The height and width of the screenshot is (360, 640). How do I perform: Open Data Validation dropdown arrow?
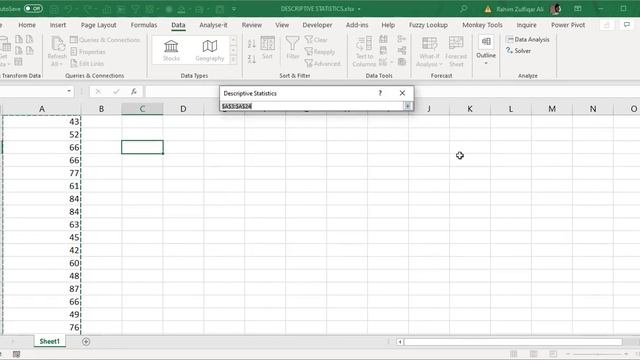click(391, 62)
